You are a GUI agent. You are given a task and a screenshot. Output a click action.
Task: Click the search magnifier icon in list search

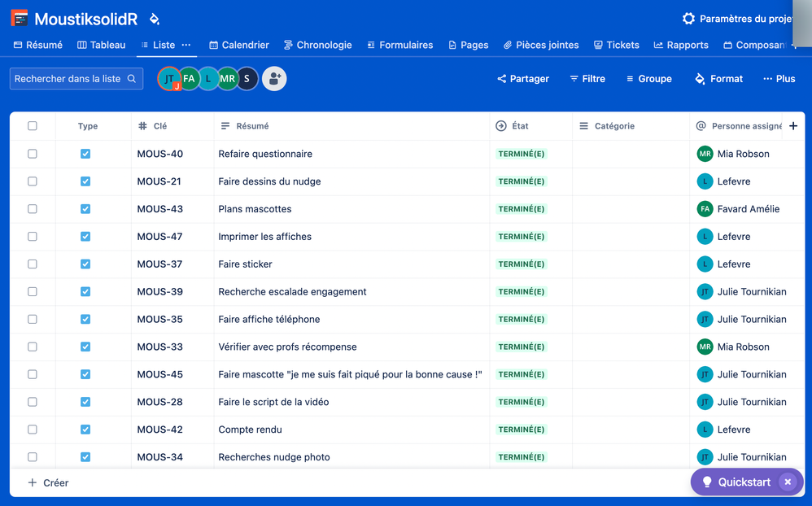coord(132,79)
